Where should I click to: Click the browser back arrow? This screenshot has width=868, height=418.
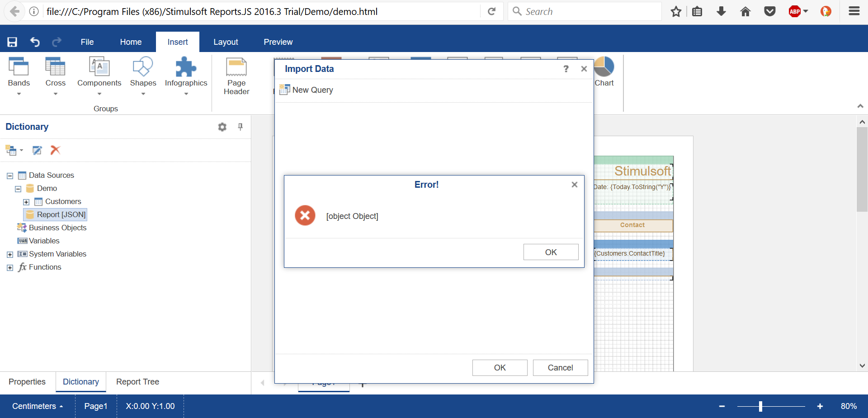point(15,11)
